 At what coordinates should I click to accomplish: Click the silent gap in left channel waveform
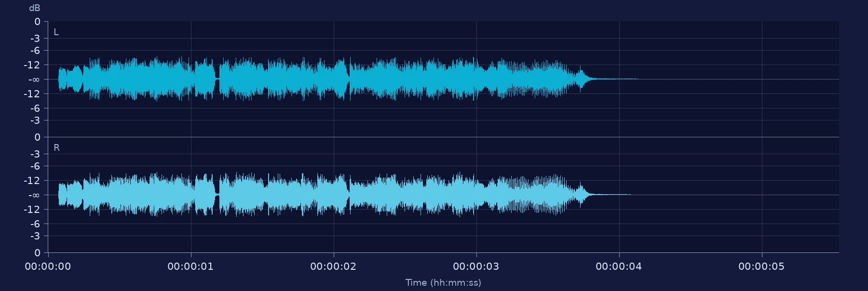pyautogui.click(x=217, y=79)
